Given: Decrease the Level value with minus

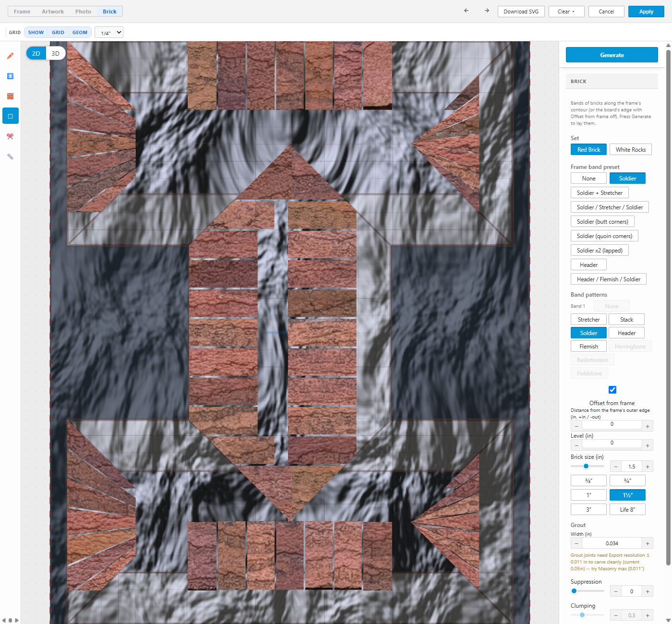Looking at the screenshot, I should point(576,445).
